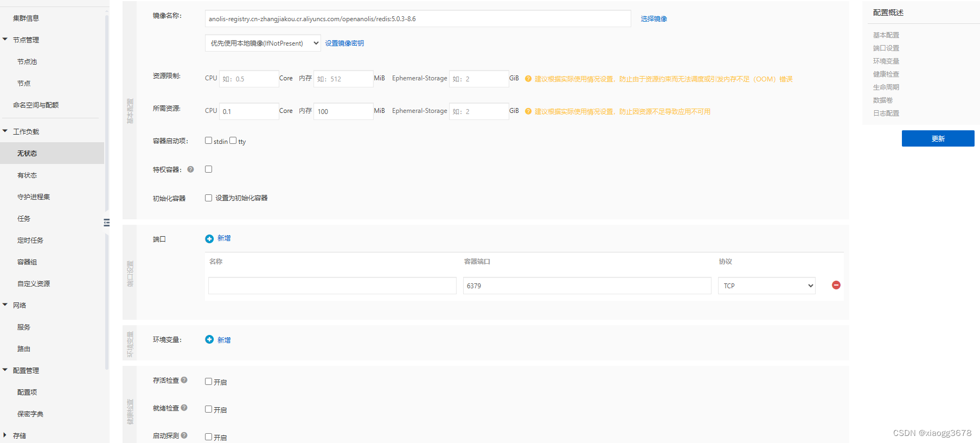Enable the tty checkbox
980x443 pixels.
pos(233,140)
